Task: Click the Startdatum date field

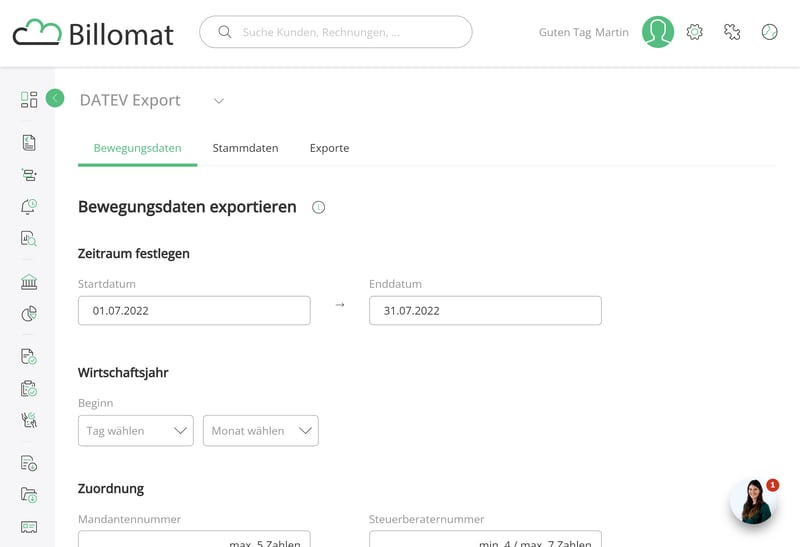Action: click(x=194, y=311)
